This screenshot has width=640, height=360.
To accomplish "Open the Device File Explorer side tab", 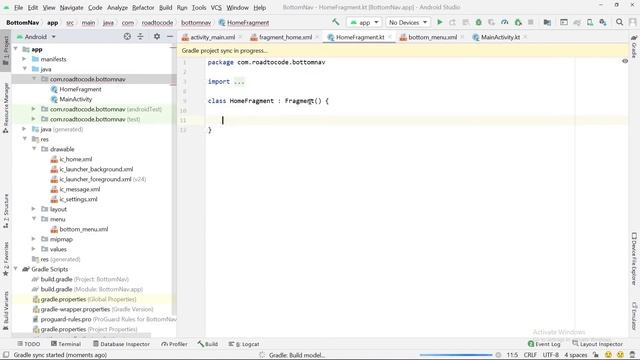I will (634, 258).
